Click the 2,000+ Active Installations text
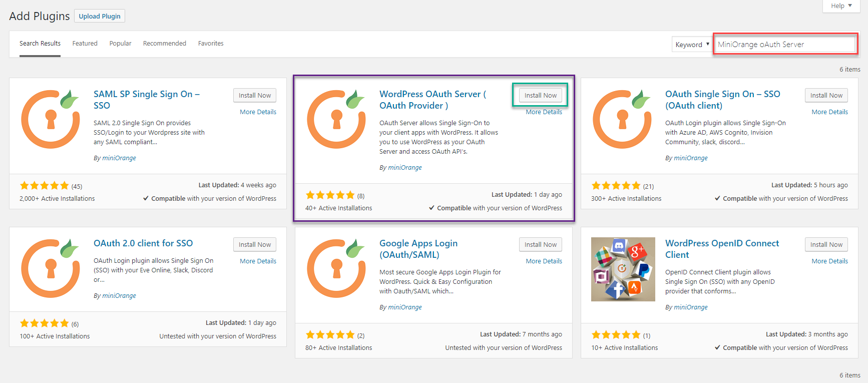This screenshot has height=383, width=868. (57, 199)
